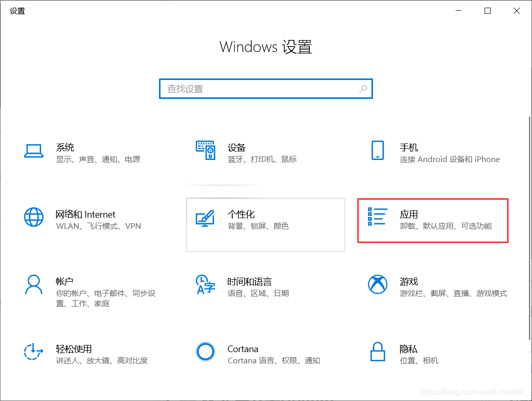Click the Xbox icon for 游戏
This screenshot has height=401, width=532.
(378, 284)
